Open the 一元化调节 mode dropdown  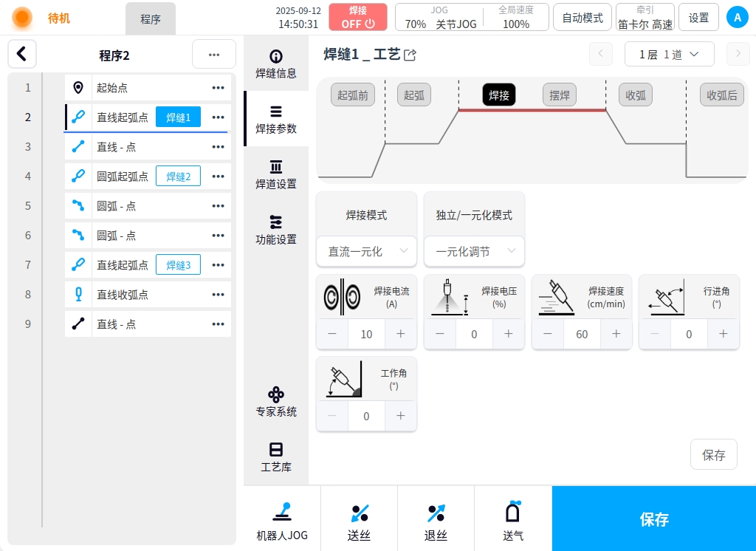pyautogui.click(x=474, y=251)
